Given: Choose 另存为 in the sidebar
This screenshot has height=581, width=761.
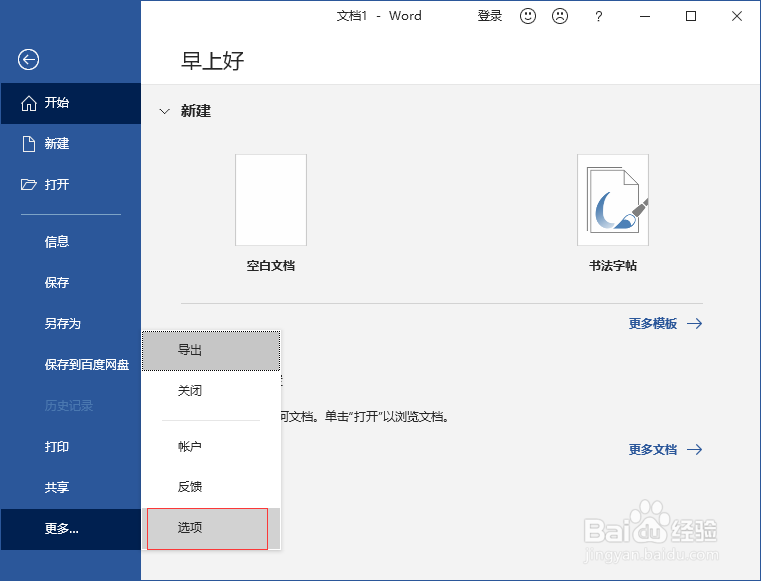Looking at the screenshot, I should pyautogui.click(x=71, y=323).
